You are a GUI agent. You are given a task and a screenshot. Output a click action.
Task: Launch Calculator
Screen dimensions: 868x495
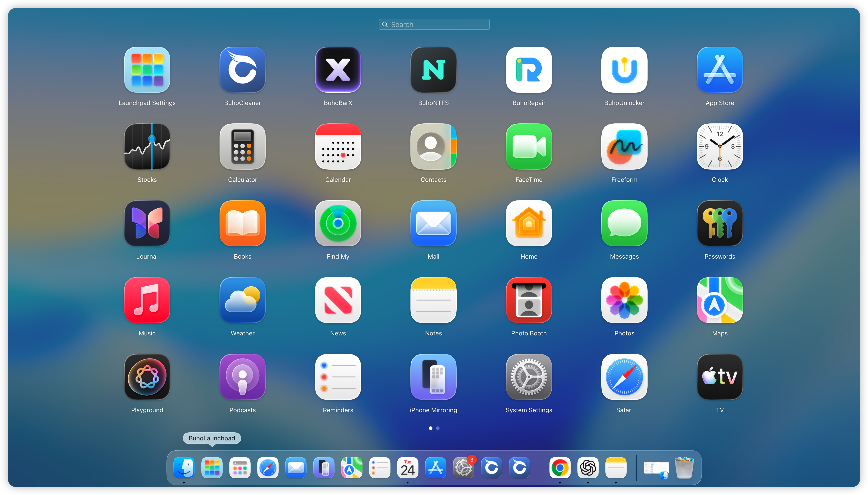click(x=242, y=147)
